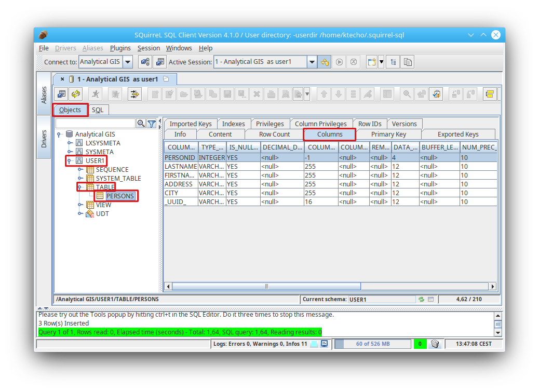The height and width of the screenshot is (392, 539).
Task: Click the LASTNAME cell in columns table
Action: 181,166
